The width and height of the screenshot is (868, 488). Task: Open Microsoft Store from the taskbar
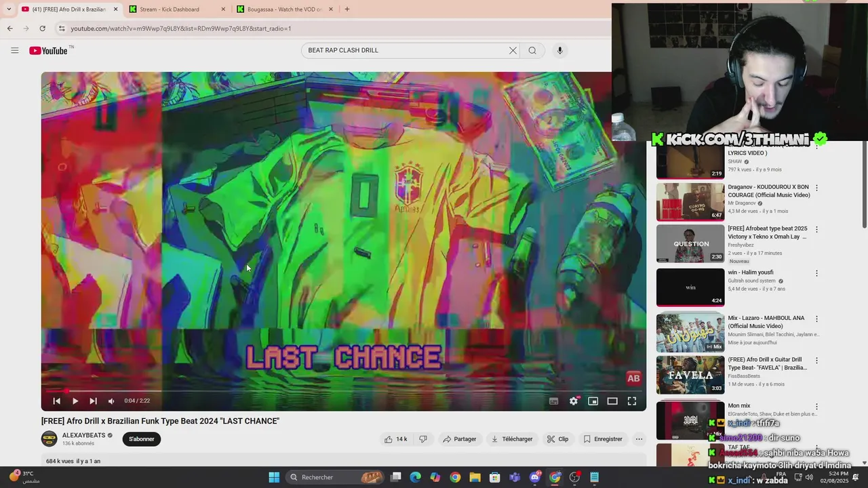(x=495, y=477)
